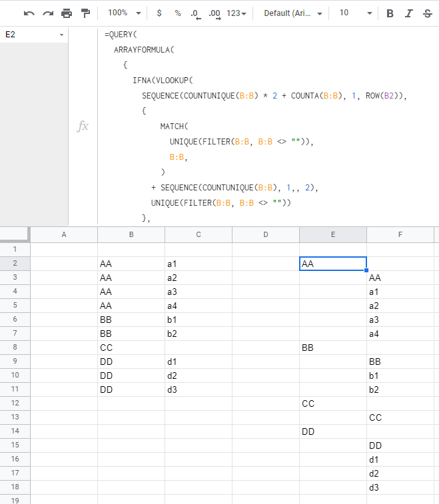Click cell E12 containing CC
The image size is (439, 504).
pos(333,403)
